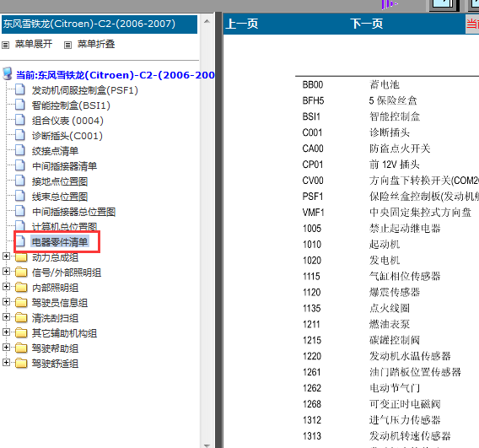
Task: Click folder icon for 动力总成组
Action: click(21, 257)
